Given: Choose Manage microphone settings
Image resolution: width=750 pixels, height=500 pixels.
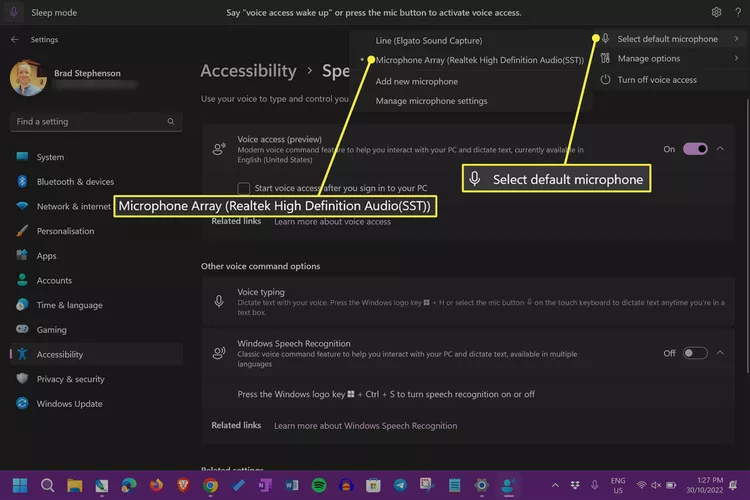Looking at the screenshot, I should pyautogui.click(x=431, y=101).
